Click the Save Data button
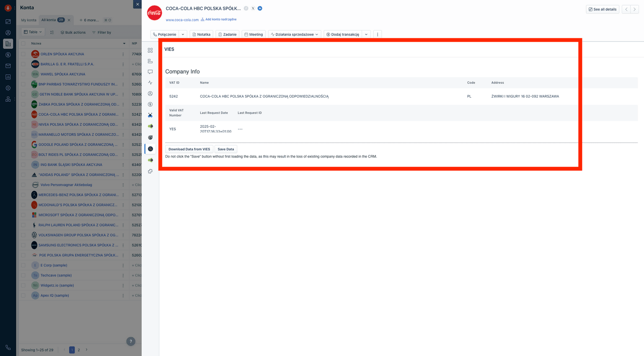 226,149
